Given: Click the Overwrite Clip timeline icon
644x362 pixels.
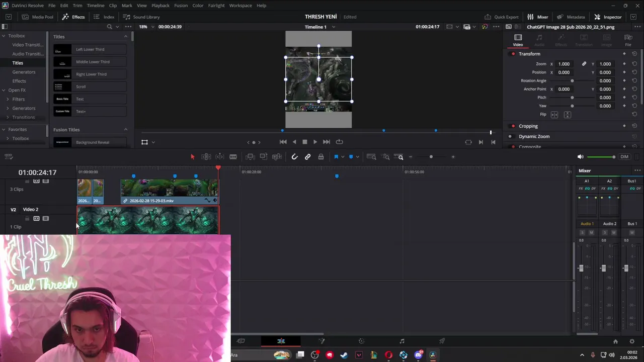Looking at the screenshot, I should click(x=263, y=157).
